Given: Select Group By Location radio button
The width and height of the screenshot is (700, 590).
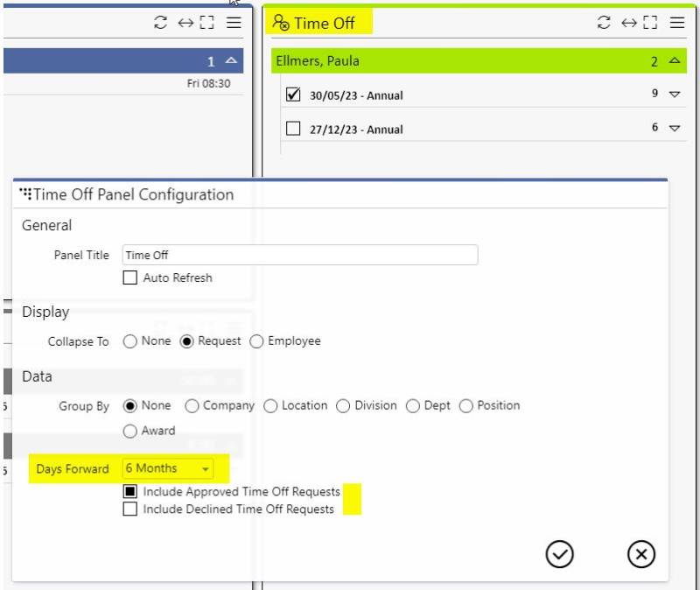Looking at the screenshot, I should click(x=270, y=405).
